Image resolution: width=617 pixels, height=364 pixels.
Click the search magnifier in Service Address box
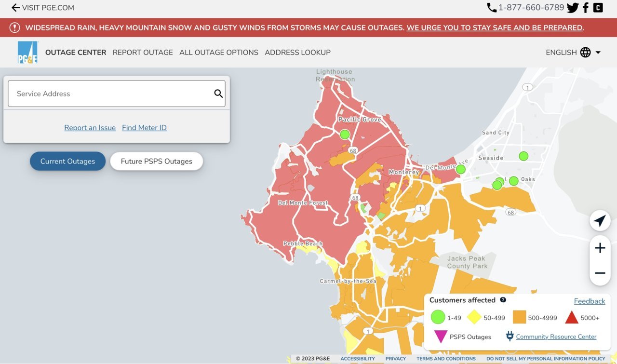coord(218,94)
